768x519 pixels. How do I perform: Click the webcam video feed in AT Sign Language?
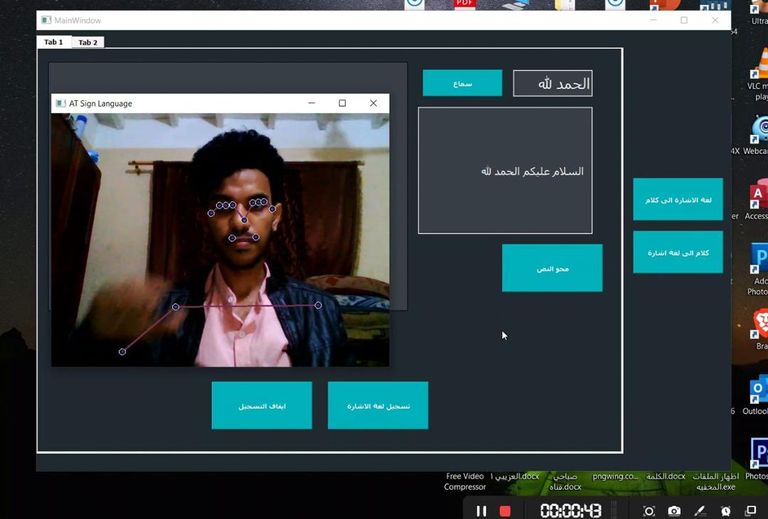tap(220, 240)
